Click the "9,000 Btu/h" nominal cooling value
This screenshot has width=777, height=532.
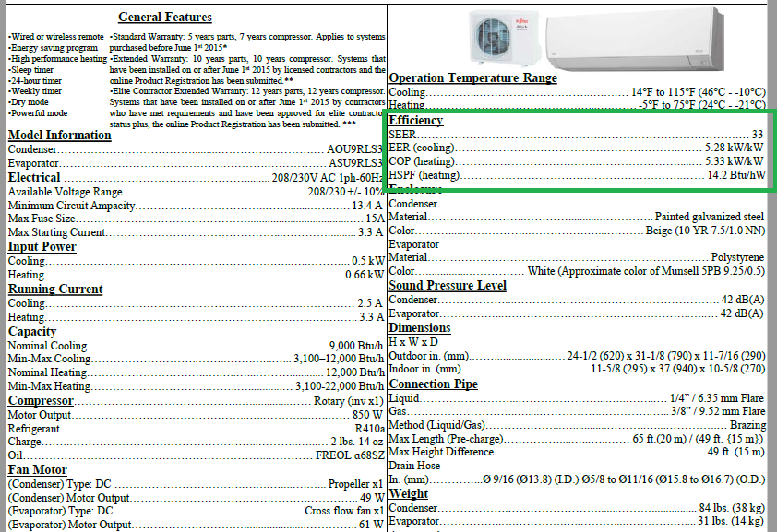(356, 346)
